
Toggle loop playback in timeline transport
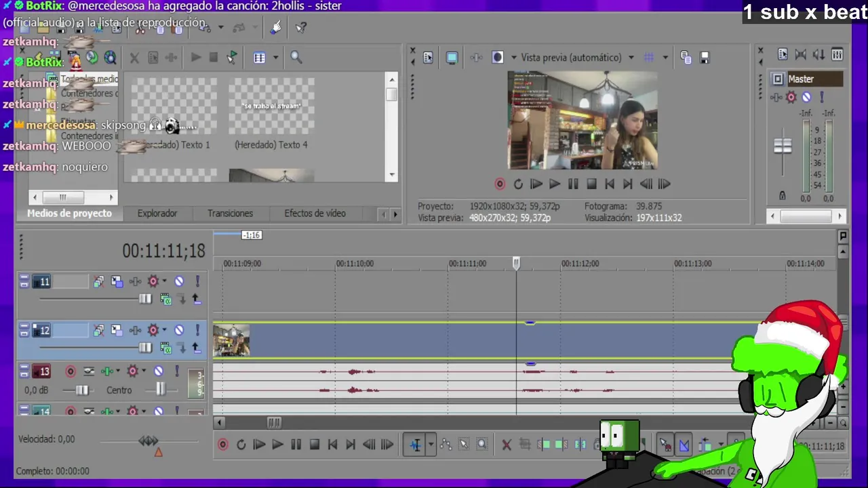click(241, 445)
